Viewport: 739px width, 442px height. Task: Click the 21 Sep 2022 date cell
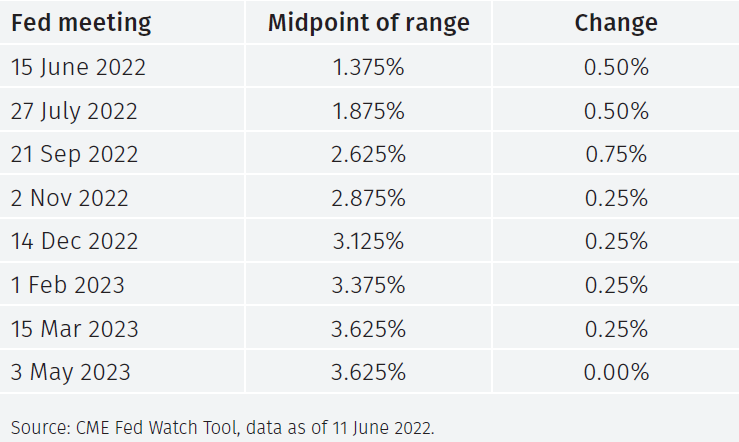[75, 155]
